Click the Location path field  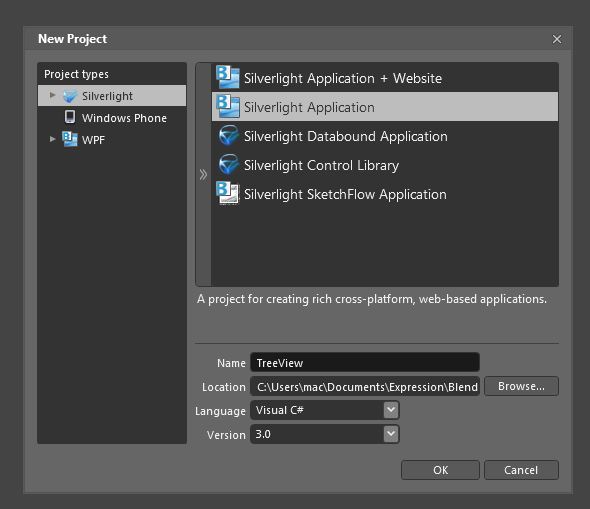[365, 386]
